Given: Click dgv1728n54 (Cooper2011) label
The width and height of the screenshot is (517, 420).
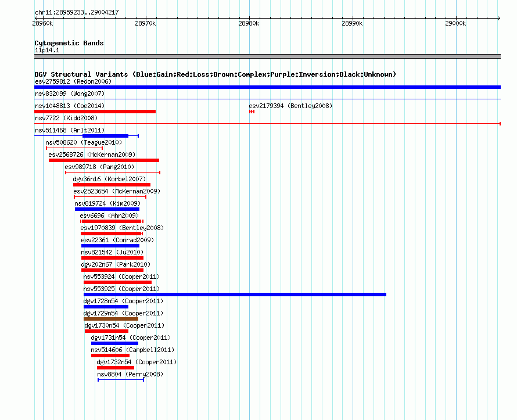Looking at the screenshot, I should pos(123,301).
